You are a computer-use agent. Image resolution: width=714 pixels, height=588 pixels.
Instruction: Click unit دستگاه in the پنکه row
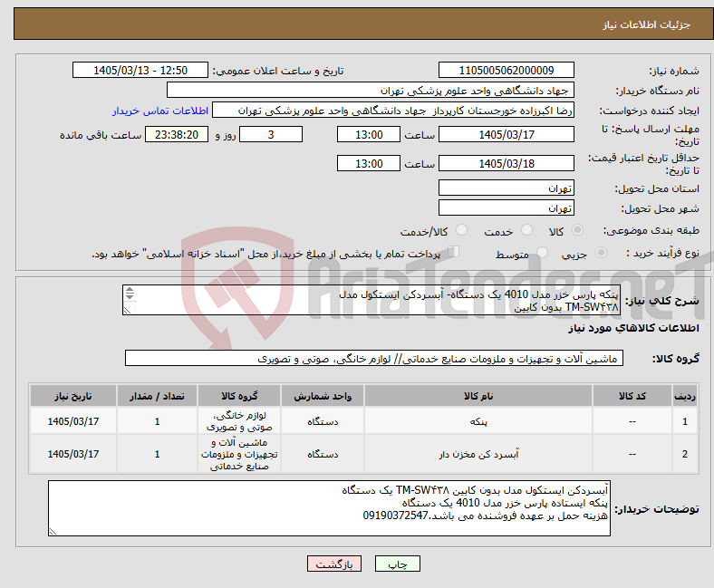[323, 422]
